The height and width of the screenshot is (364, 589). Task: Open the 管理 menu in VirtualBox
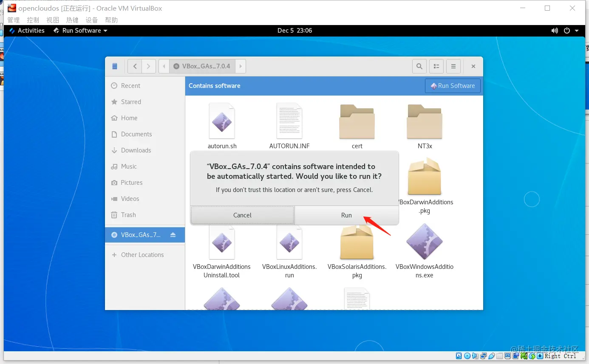14,20
